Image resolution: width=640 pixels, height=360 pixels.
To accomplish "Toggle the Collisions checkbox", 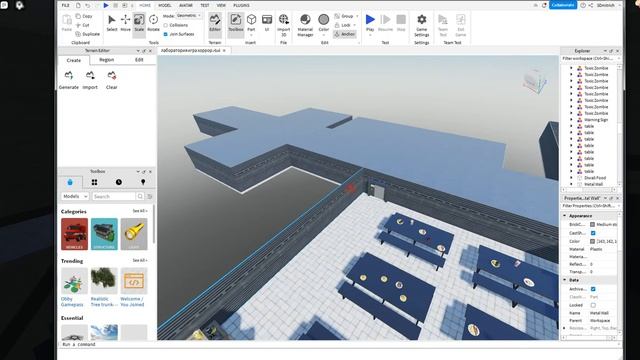I will 165,25.
